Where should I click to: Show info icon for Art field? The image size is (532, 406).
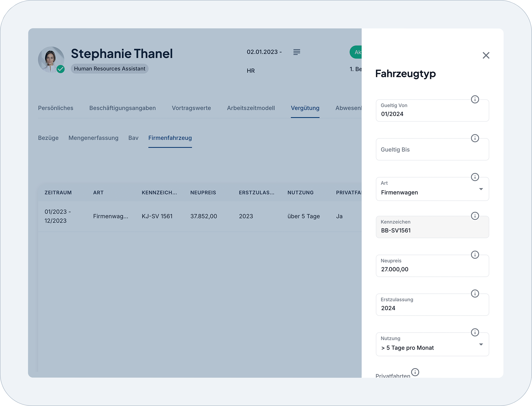coord(475,177)
